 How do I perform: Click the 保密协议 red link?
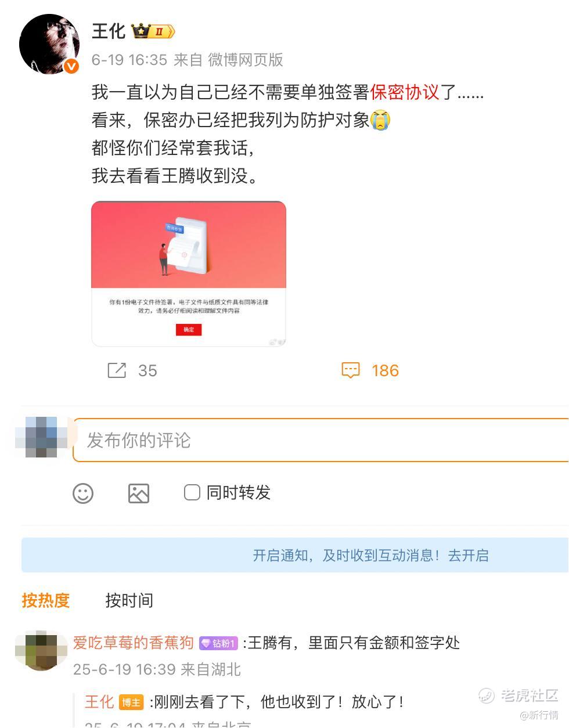click(x=405, y=92)
